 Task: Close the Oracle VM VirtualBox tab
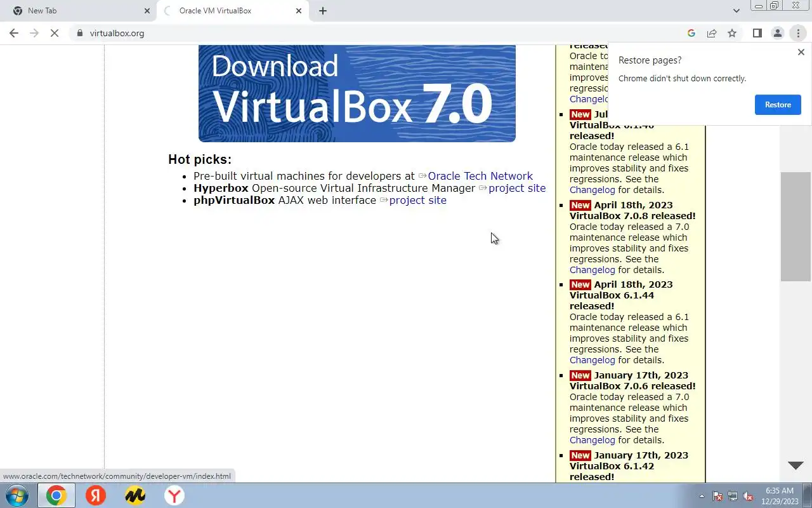[299, 11]
